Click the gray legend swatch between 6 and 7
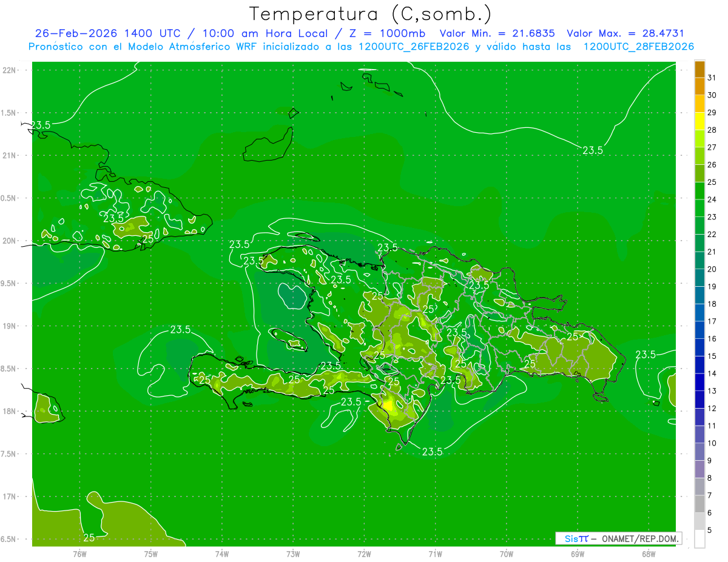Image resolution: width=728 pixels, height=562 pixels. pos(699,504)
